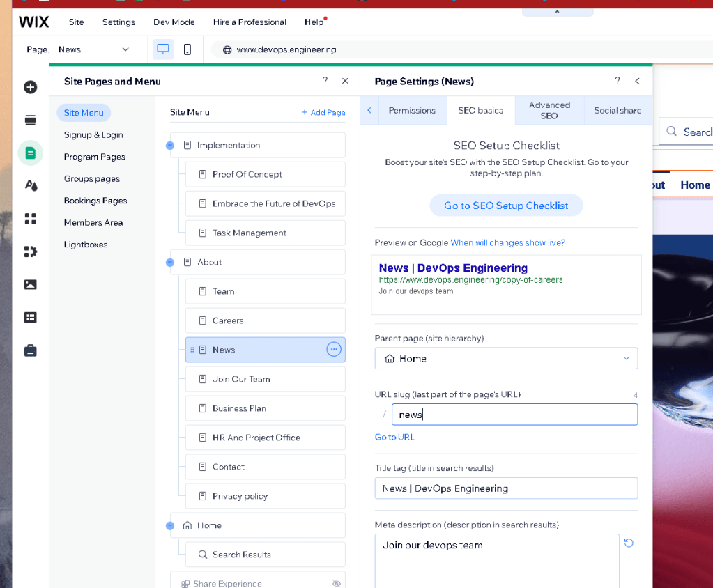Open the News page more actions button

point(334,350)
